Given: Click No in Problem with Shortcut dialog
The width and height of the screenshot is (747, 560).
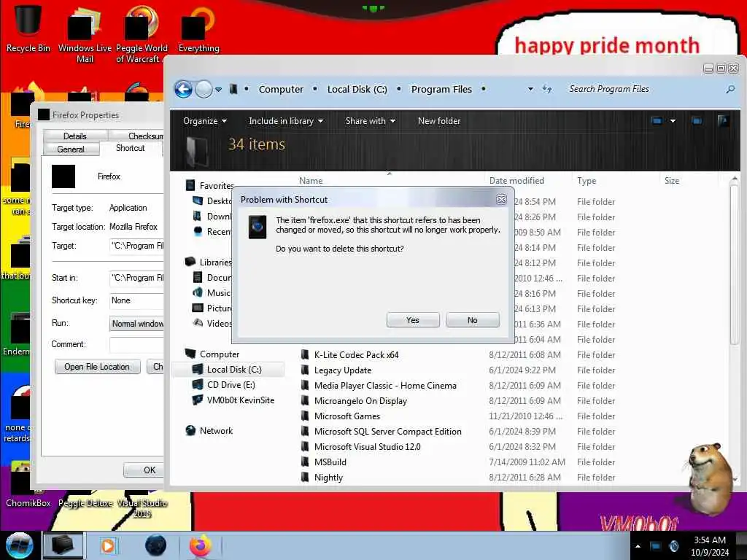Looking at the screenshot, I should click(472, 320).
